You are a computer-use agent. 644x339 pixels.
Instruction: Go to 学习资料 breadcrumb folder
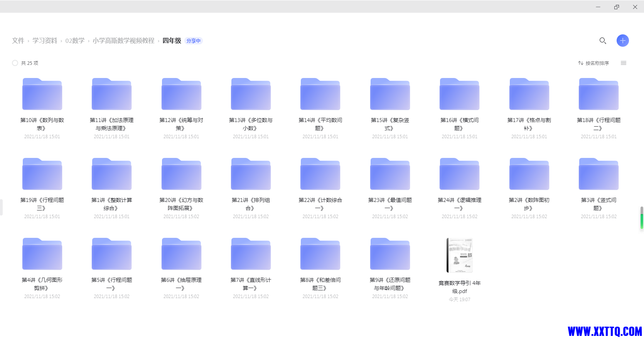45,41
